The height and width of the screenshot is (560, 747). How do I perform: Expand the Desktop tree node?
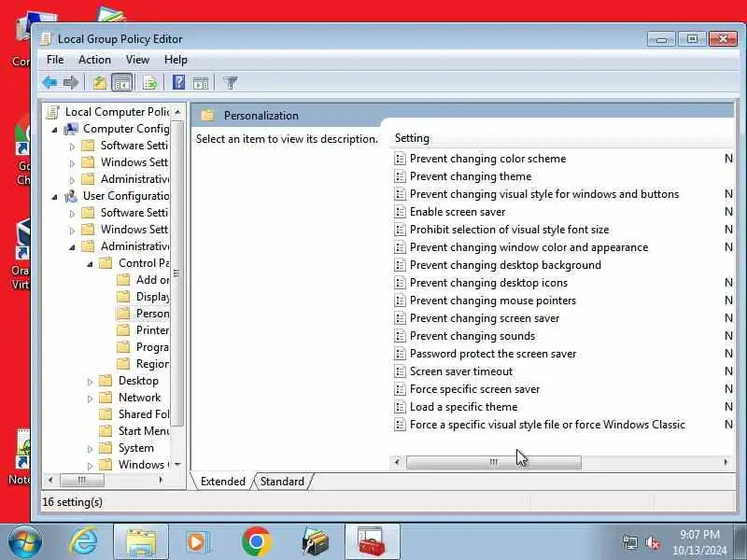[90, 382]
